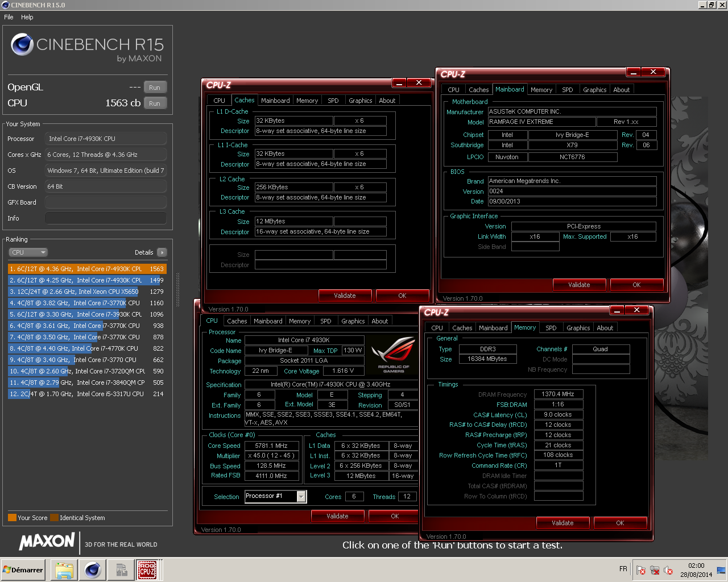
Task: Click OK in CPU-Z Mainboard window
Action: [x=636, y=285]
